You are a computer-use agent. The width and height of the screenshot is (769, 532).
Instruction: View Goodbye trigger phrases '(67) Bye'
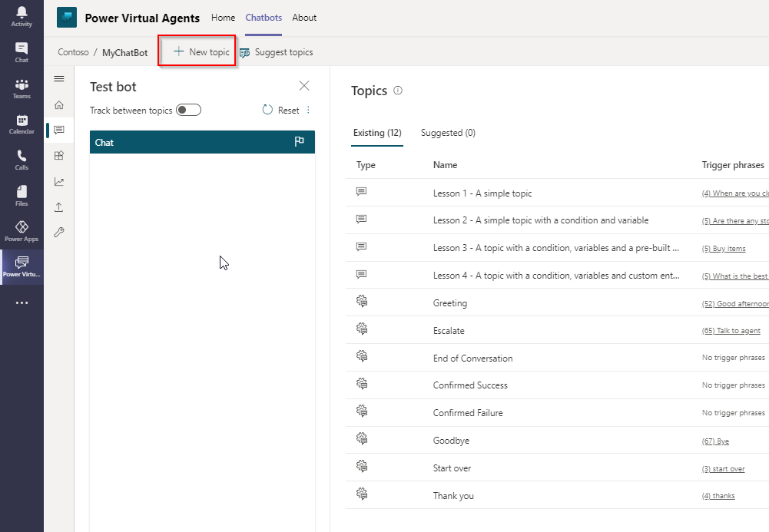click(715, 441)
